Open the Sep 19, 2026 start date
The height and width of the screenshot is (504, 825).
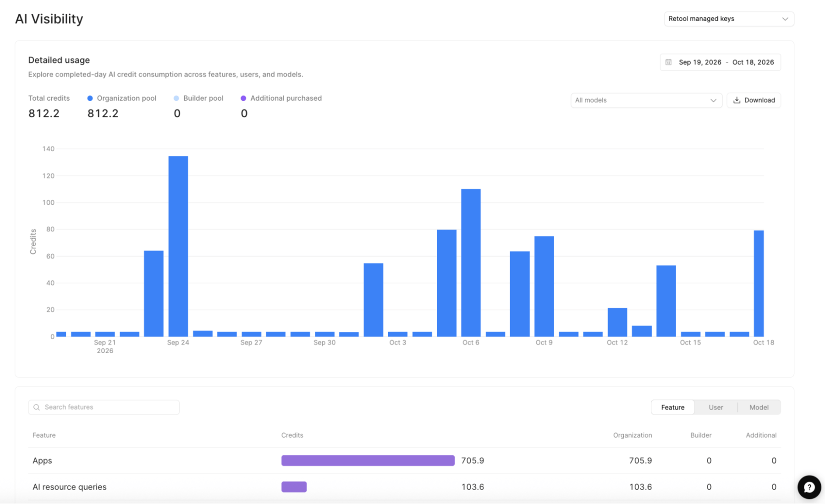pos(700,62)
